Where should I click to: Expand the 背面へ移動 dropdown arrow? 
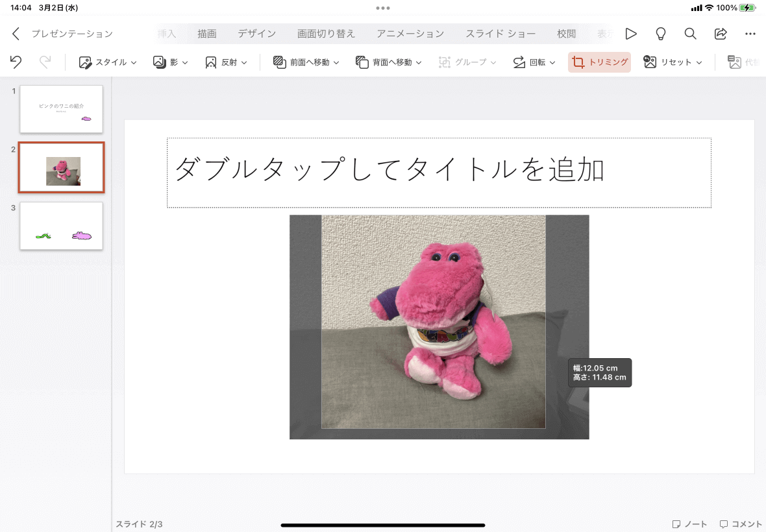point(419,63)
